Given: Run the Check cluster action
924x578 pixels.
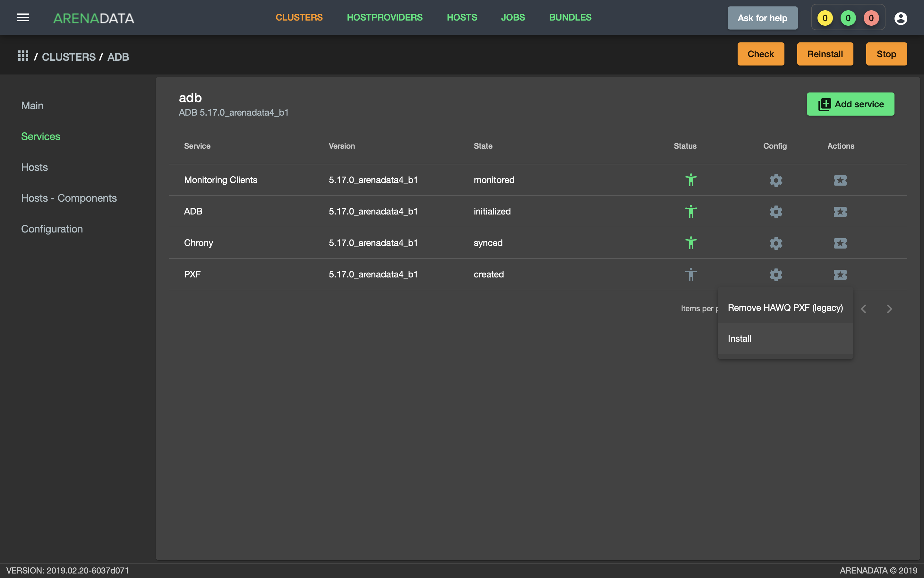Looking at the screenshot, I should click(x=761, y=54).
